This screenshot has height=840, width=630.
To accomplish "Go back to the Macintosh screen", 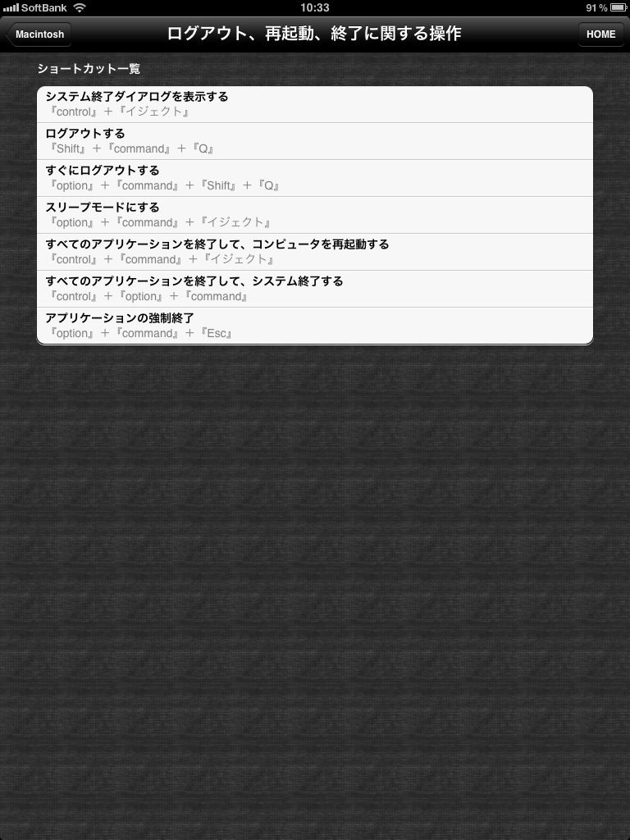I will click(39, 34).
